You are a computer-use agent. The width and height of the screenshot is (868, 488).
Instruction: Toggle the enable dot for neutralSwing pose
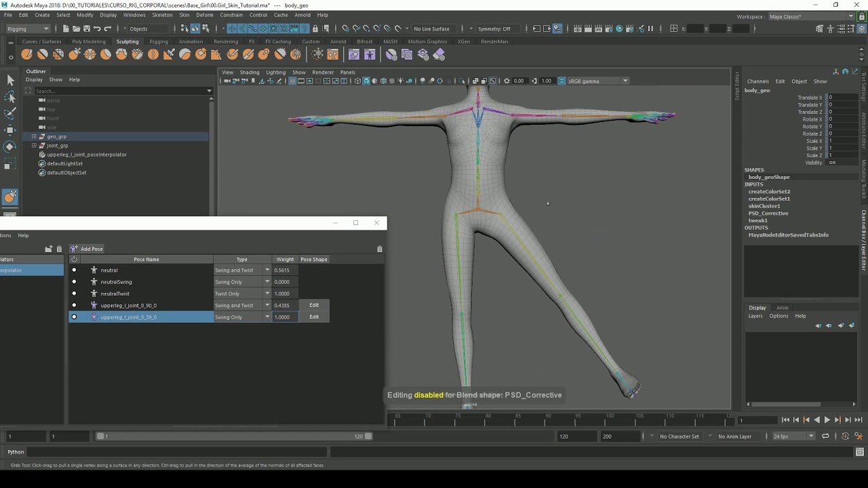(x=74, y=282)
